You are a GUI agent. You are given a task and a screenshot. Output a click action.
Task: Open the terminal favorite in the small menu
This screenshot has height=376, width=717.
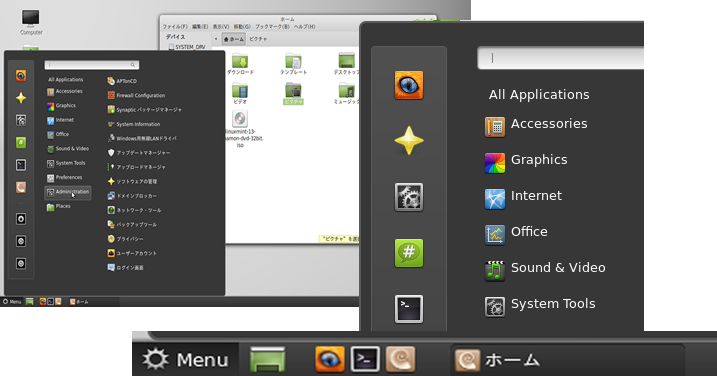coord(21,165)
